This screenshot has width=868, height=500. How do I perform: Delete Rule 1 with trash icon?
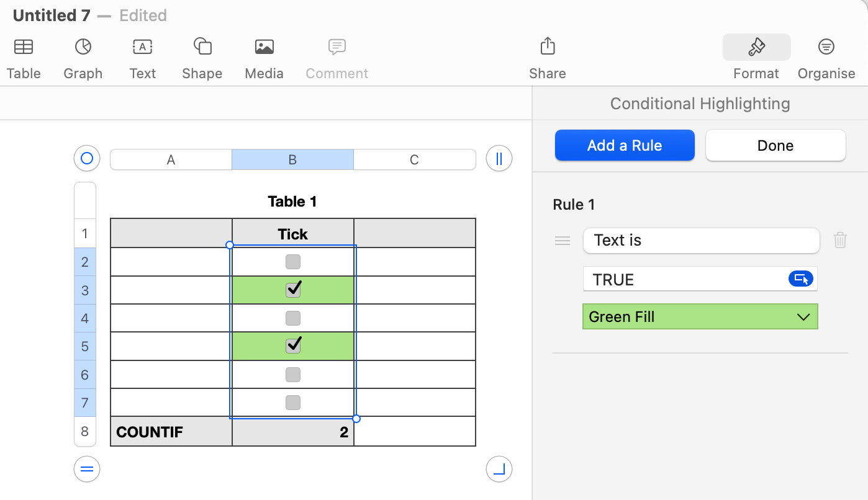(x=840, y=240)
